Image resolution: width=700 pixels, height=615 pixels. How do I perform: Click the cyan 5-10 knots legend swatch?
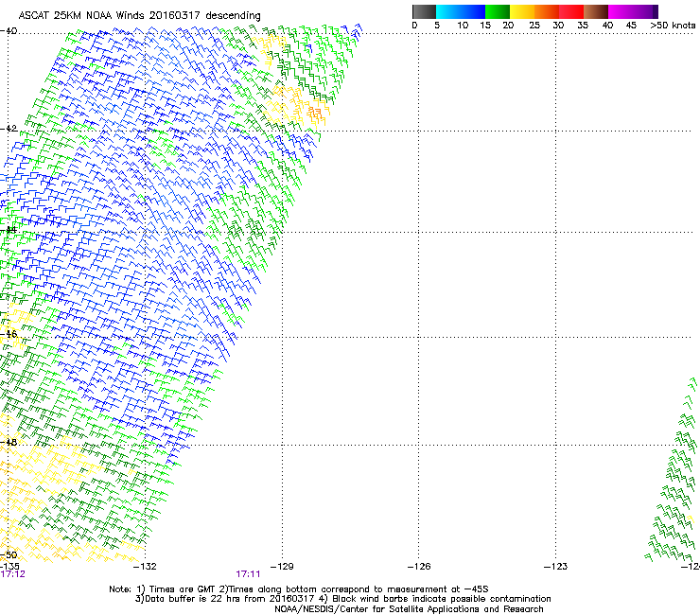447,11
